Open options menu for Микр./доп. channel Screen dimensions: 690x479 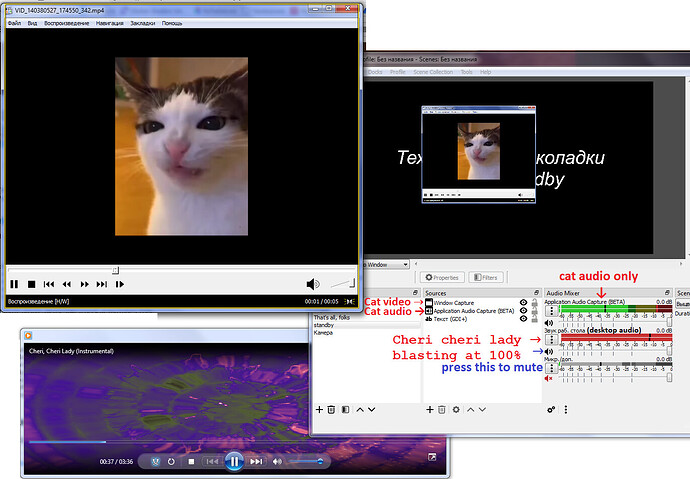coord(551,367)
